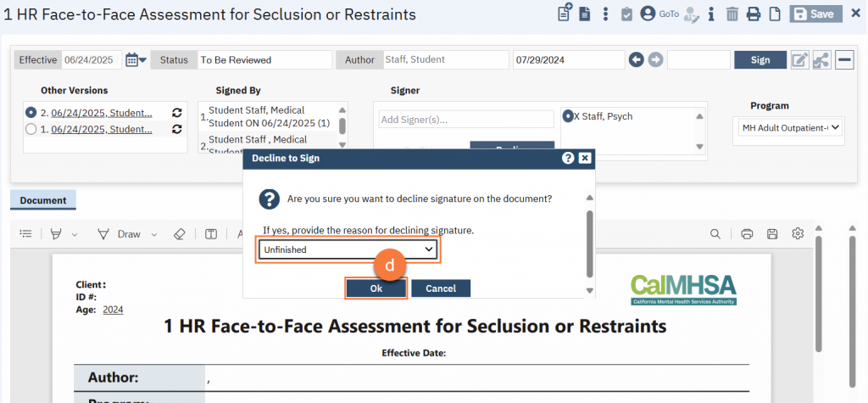Click the edit pencil icon beside Sign
This screenshot has height=403, width=868.
tap(799, 59)
